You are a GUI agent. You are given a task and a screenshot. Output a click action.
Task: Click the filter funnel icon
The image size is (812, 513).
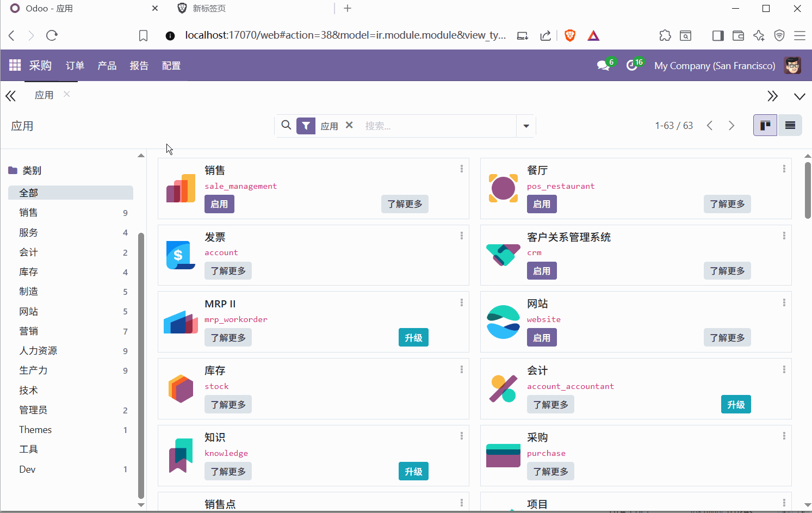(306, 126)
